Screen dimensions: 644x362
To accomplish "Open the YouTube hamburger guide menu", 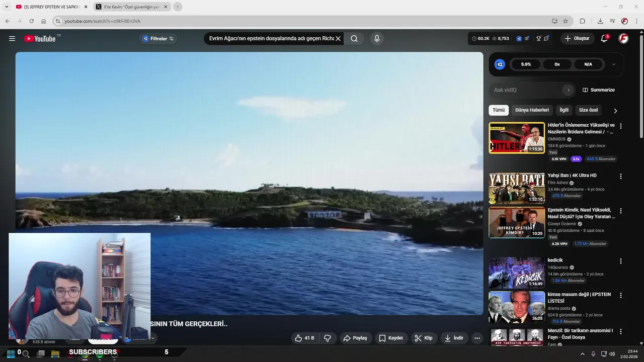I will 12,39.
